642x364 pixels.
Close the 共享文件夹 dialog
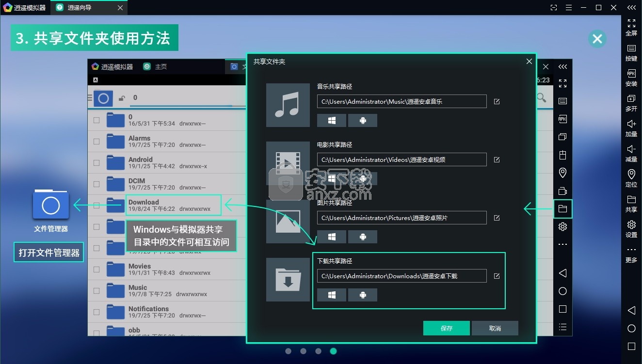pos(529,62)
